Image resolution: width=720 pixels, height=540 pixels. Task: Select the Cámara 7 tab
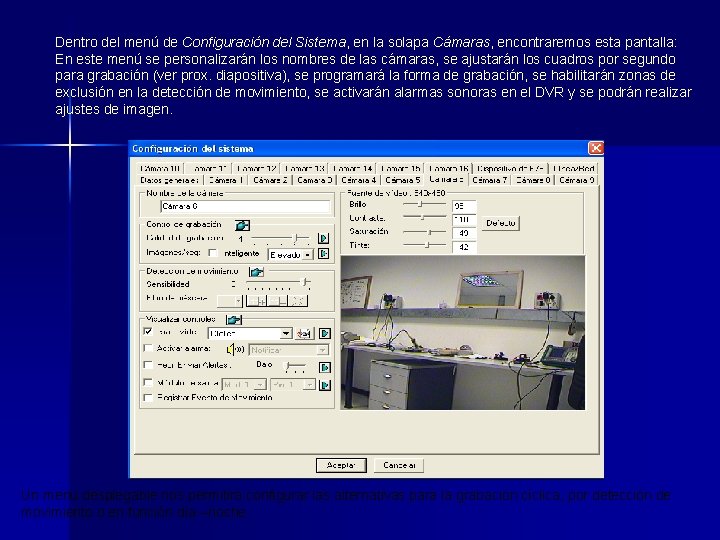pos(489,180)
